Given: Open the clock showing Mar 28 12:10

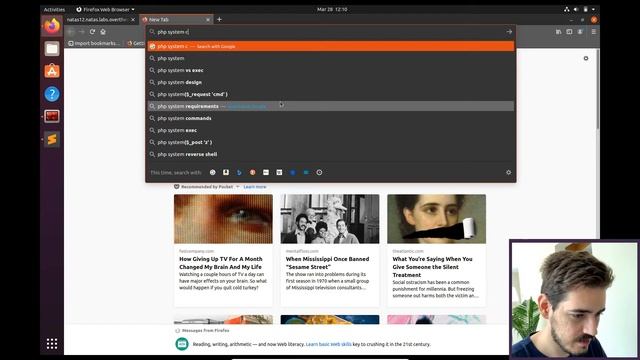Looking at the screenshot, I should click(332, 9).
